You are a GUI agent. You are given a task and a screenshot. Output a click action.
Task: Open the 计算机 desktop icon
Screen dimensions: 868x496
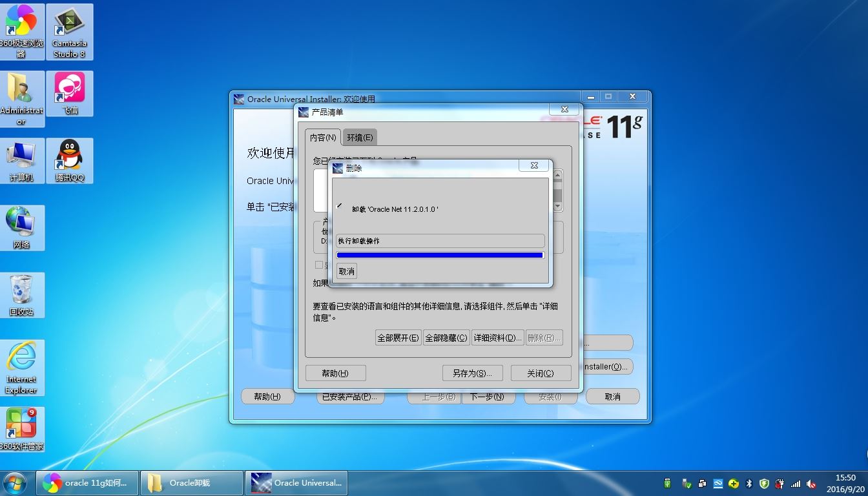[x=21, y=161]
